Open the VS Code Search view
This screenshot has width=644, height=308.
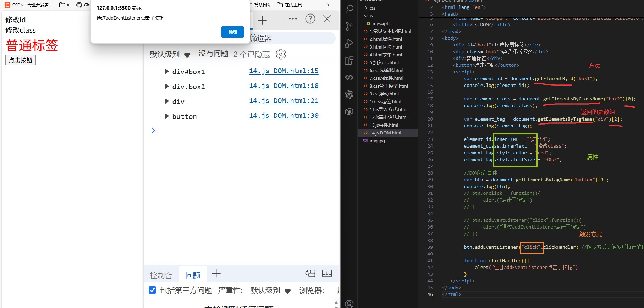[349, 9]
